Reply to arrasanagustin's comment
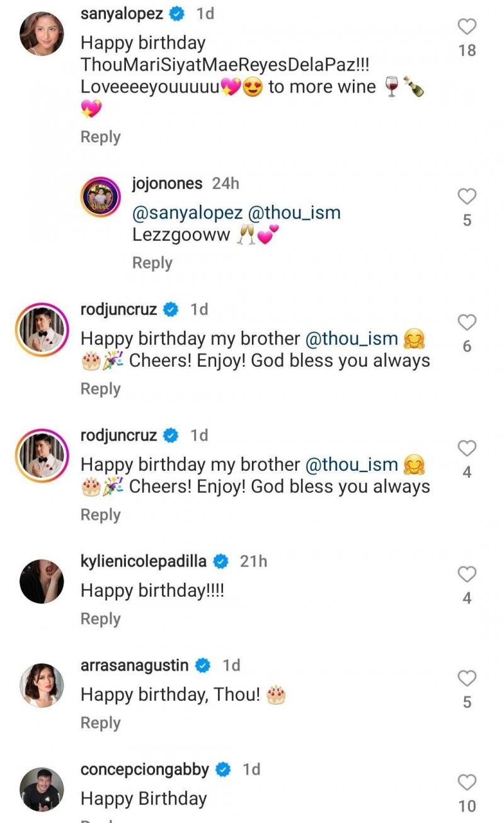 point(100,723)
